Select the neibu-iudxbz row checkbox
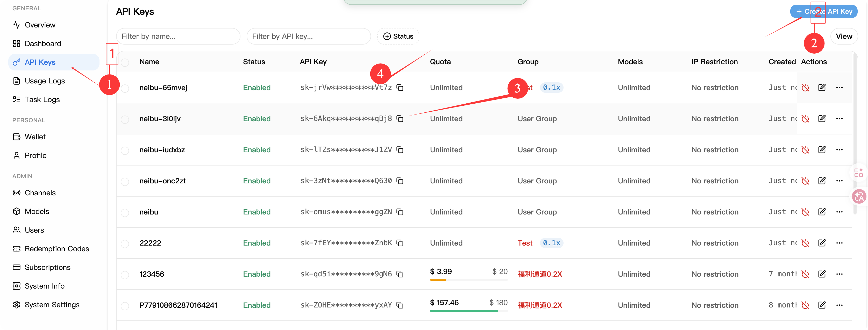This screenshot has height=330, width=868. tap(125, 150)
